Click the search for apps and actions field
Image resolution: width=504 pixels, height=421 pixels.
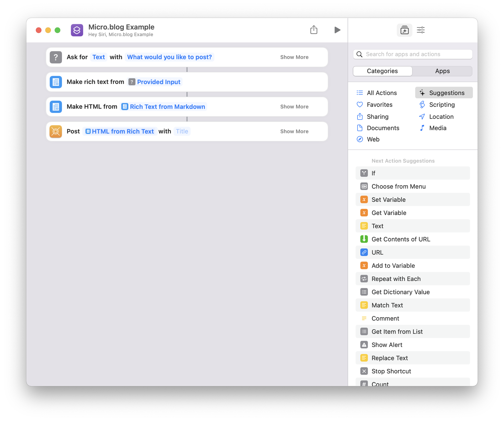pos(413,54)
